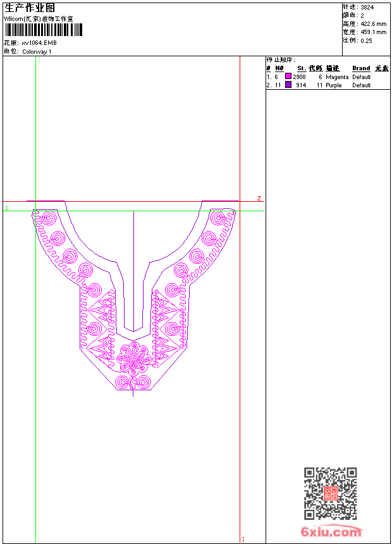
Task: Click the green marker number 1
Action: tap(6, 208)
